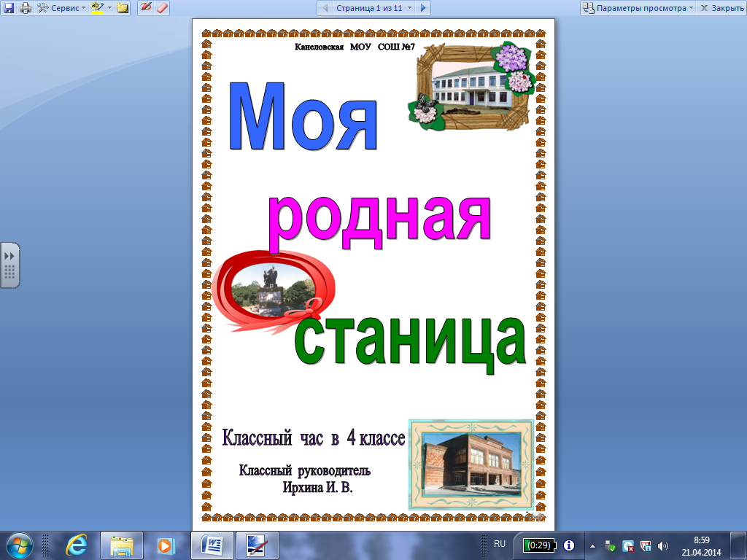Open the disc burner tray icon with red X
The image size is (747, 560).
(x=628, y=546)
